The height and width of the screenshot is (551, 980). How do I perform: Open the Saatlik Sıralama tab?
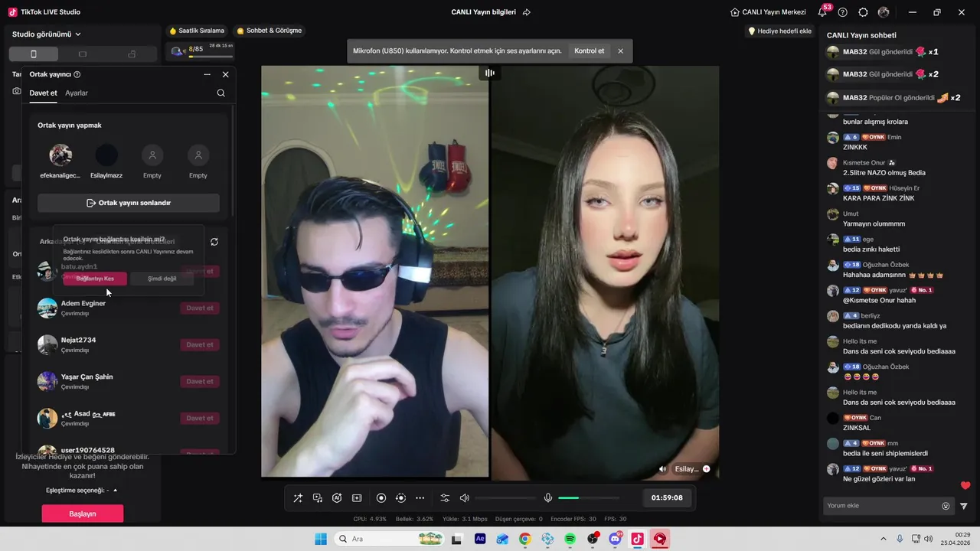[198, 31]
